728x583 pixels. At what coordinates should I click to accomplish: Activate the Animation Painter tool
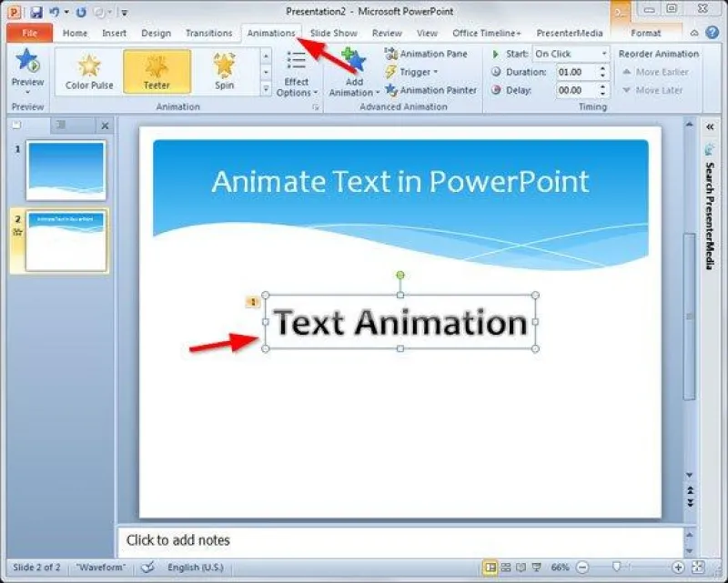tap(430, 90)
